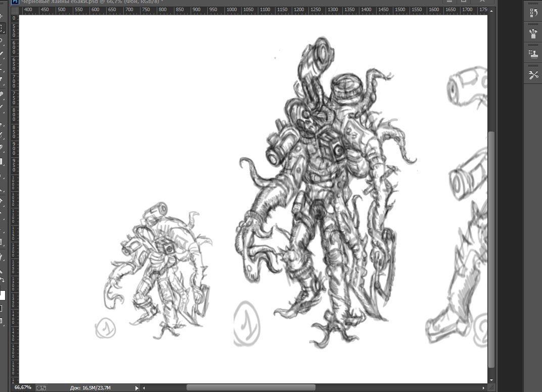Toggle Quick Mask mode
The image size is (542, 392).
[x=2, y=308]
